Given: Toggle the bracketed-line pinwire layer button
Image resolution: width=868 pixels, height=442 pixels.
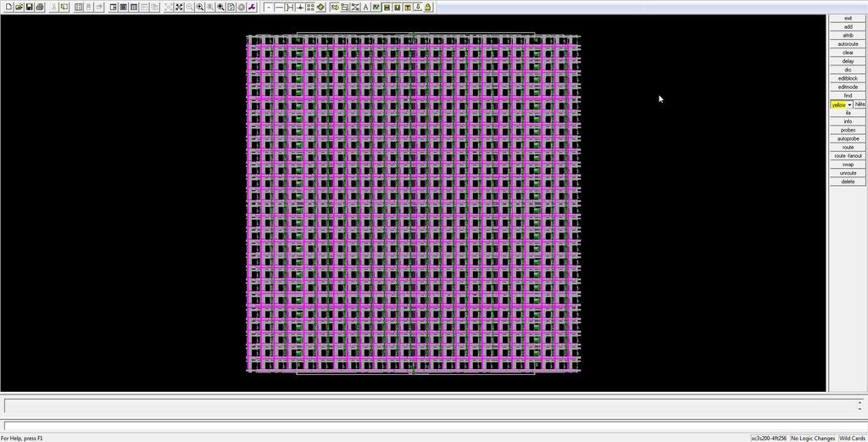Looking at the screenshot, I should pyautogui.click(x=290, y=7).
